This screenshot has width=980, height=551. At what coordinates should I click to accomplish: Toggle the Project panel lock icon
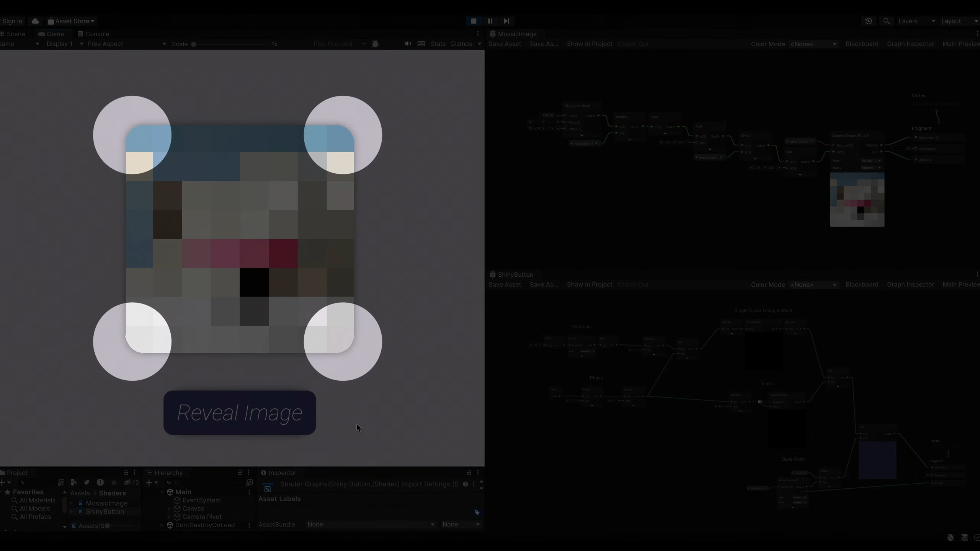pos(126,473)
